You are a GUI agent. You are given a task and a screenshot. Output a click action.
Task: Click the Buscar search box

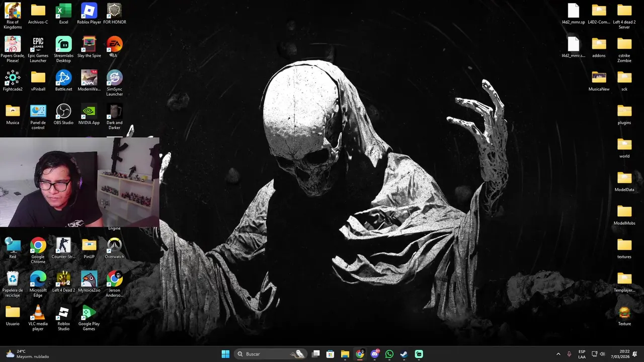(x=271, y=354)
